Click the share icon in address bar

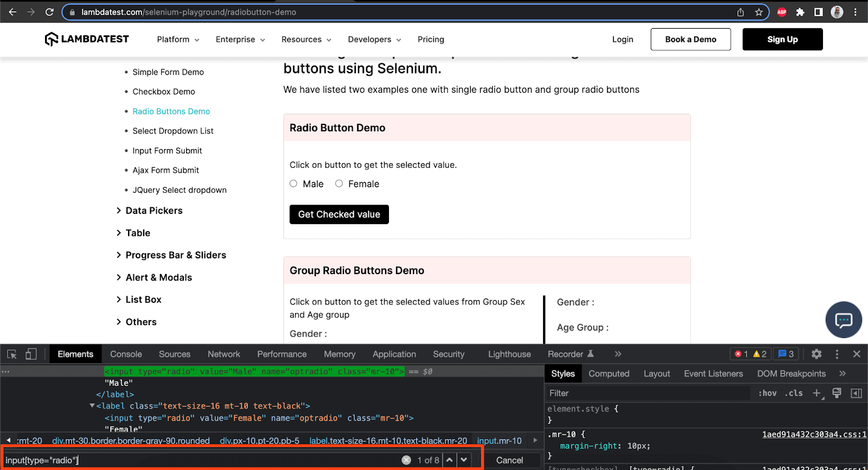pos(741,12)
